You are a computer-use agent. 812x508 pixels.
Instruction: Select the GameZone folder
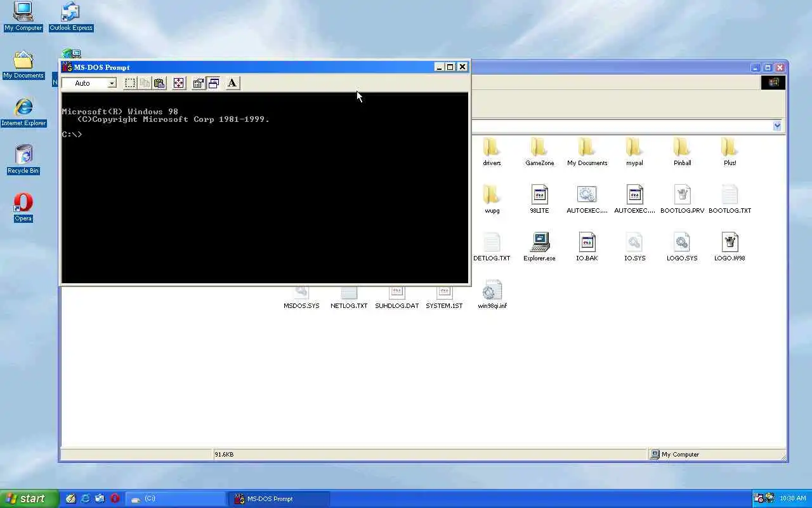point(539,152)
